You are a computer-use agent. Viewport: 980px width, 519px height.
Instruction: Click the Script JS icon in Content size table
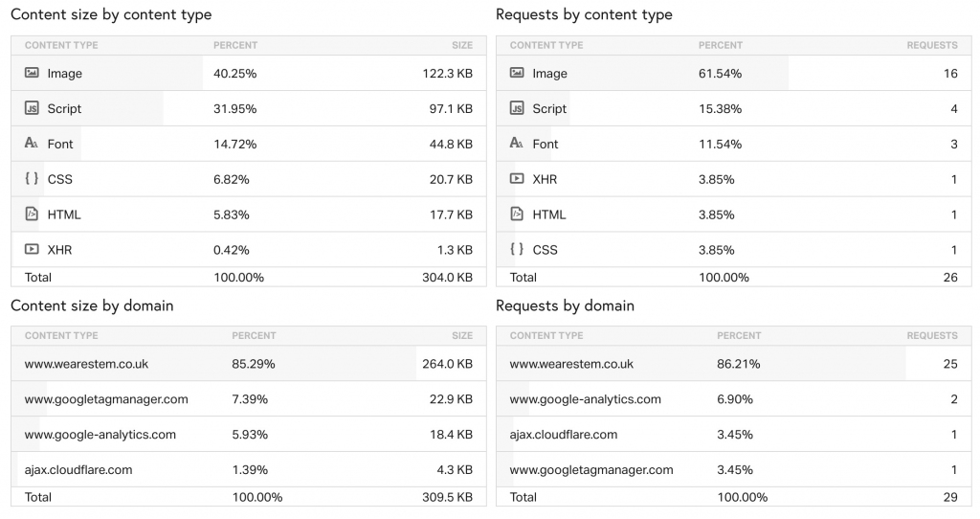click(32, 108)
